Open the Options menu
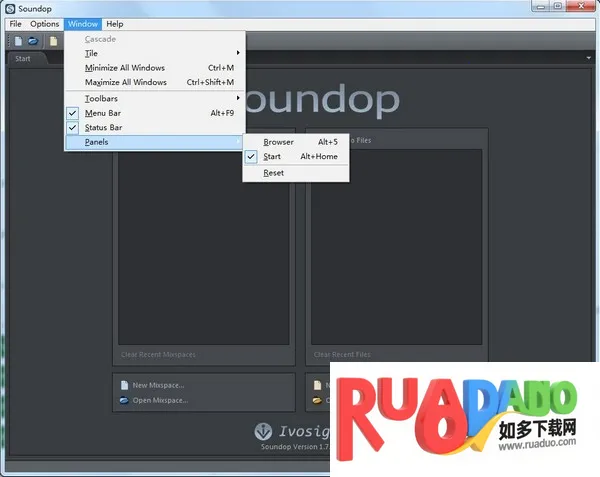The width and height of the screenshot is (600, 477). pyautogui.click(x=44, y=24)
